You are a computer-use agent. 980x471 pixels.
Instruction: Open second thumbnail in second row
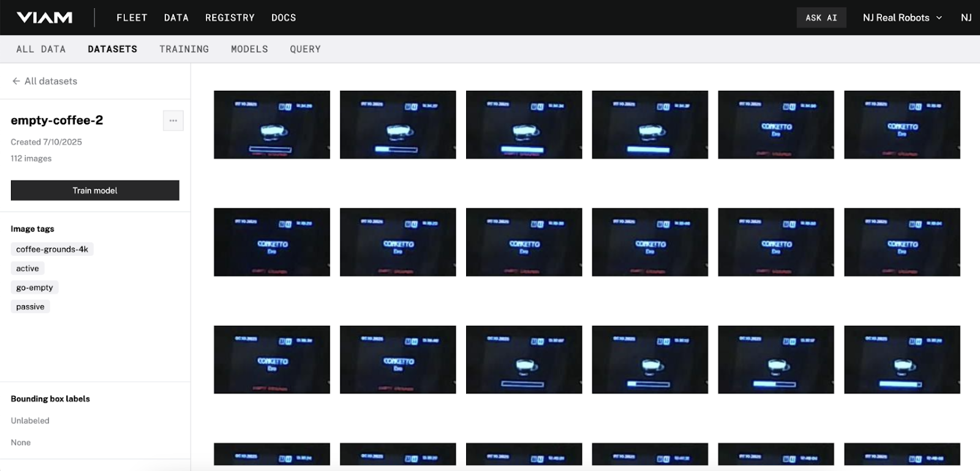[398, 242]
